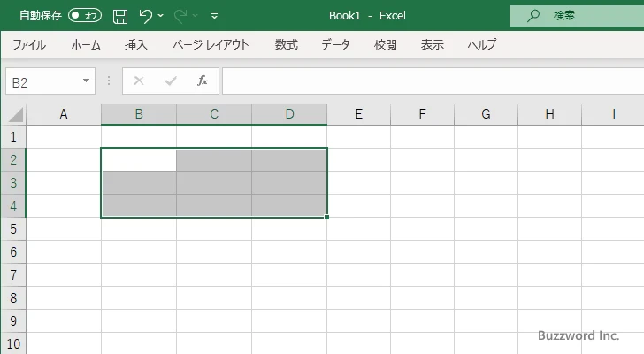
Task: Click cell D4 in the selection
Action: point(289,205)
